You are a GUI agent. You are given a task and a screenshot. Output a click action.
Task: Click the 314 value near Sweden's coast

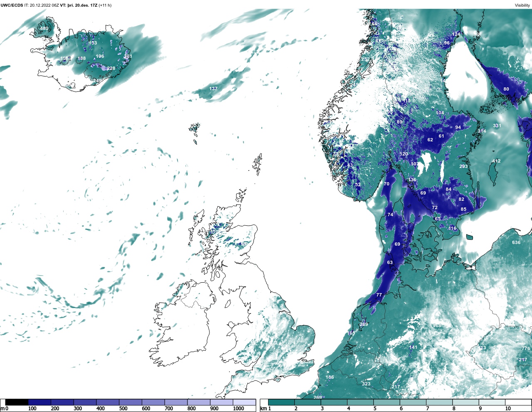(482, 131)
